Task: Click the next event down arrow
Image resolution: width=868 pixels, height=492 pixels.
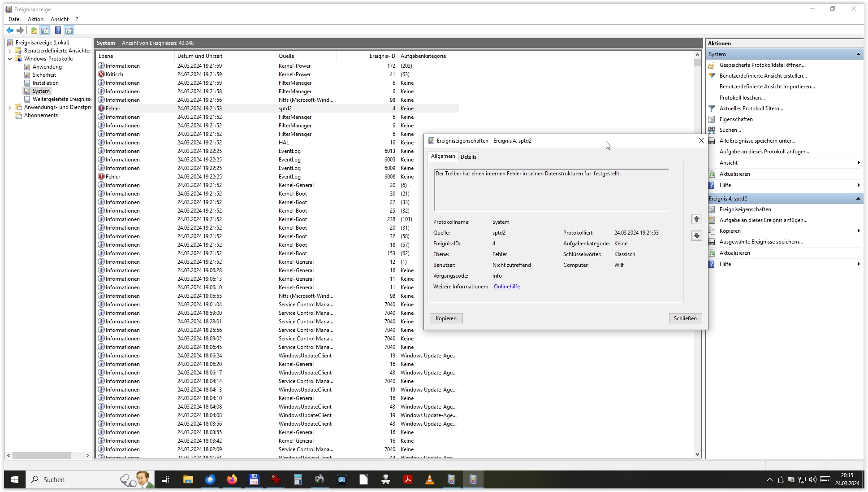Action: click(696, 235)
